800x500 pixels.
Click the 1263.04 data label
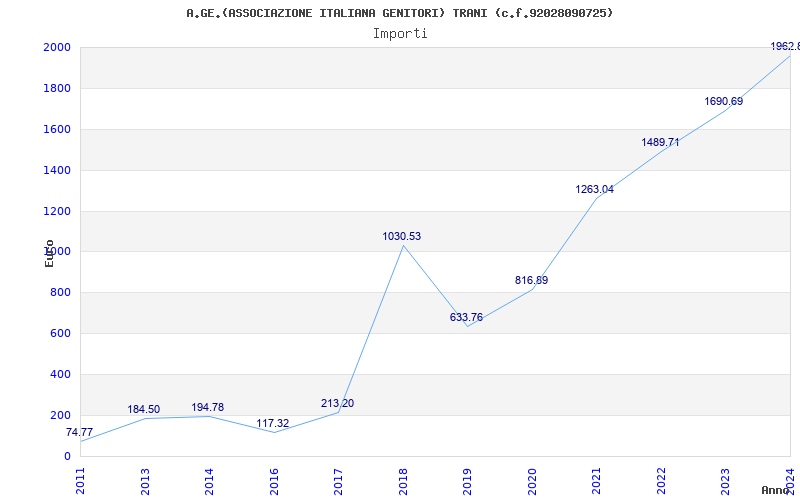[595, 190]
